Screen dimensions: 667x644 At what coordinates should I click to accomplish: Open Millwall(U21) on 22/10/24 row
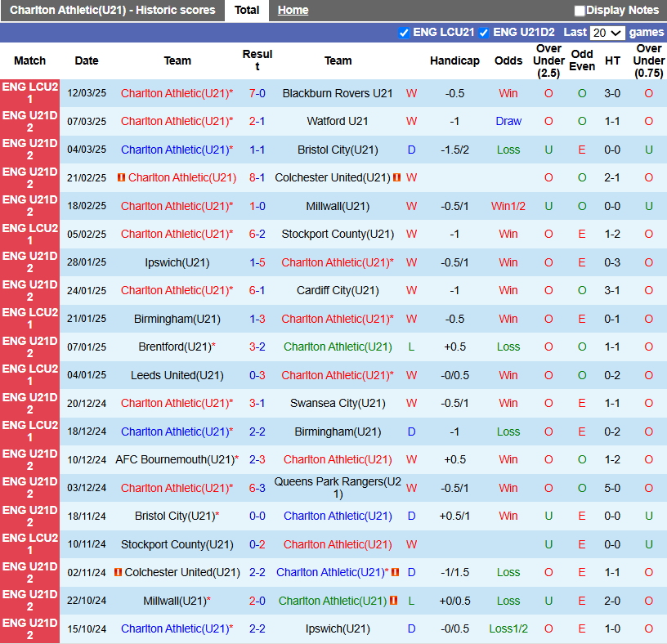[177, 601]
